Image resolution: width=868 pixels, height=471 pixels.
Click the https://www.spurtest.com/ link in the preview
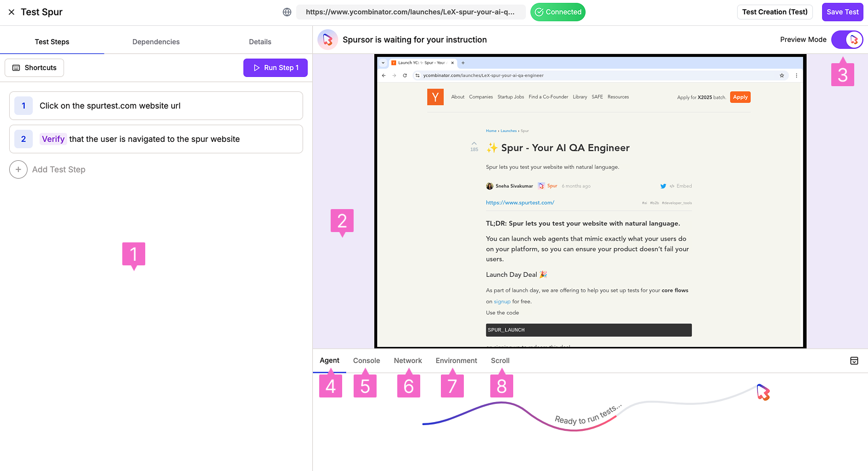[x=520, y=203]
